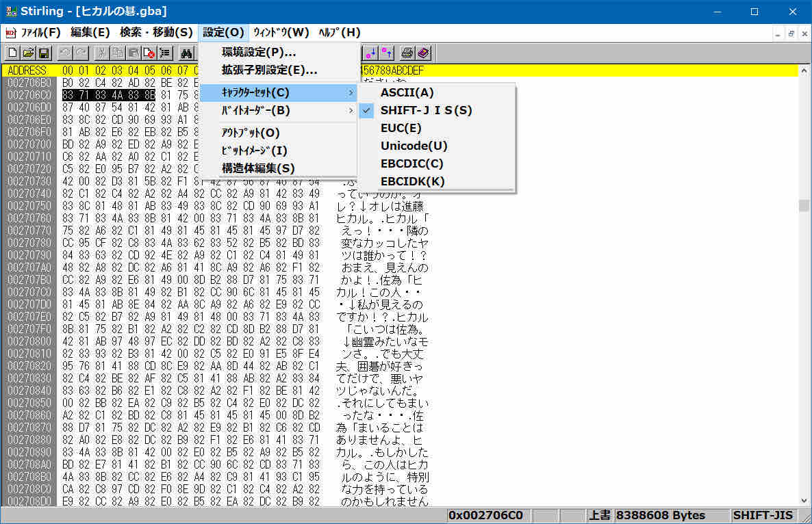Click the scrollbar down arrow
The width and height of the screenshot is (812, 524).
point(804,501)
